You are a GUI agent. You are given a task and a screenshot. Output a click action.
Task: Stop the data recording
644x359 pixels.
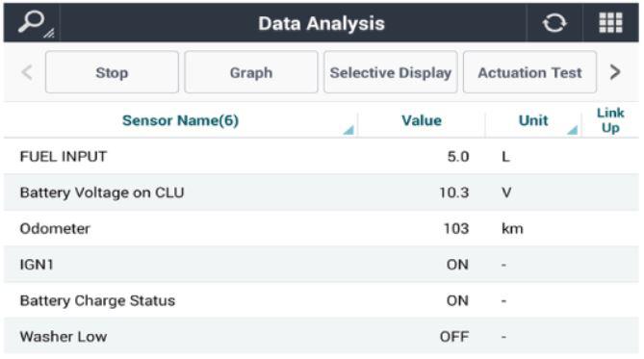pos(112,72)
